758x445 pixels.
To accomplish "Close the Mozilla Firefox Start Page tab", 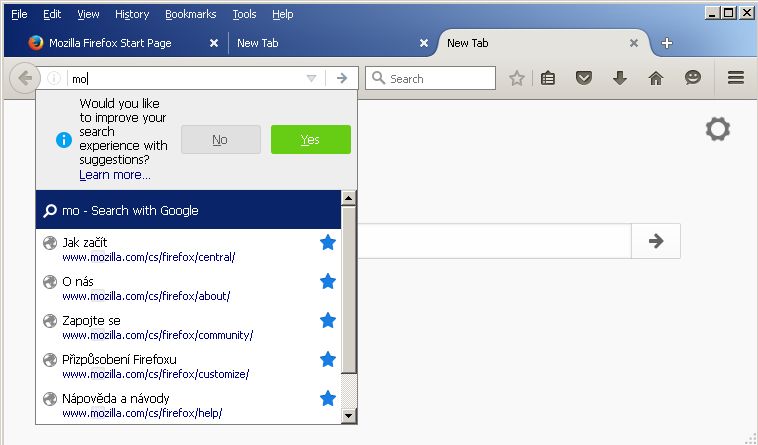I will pyautogui.click(x=214, y=43).
